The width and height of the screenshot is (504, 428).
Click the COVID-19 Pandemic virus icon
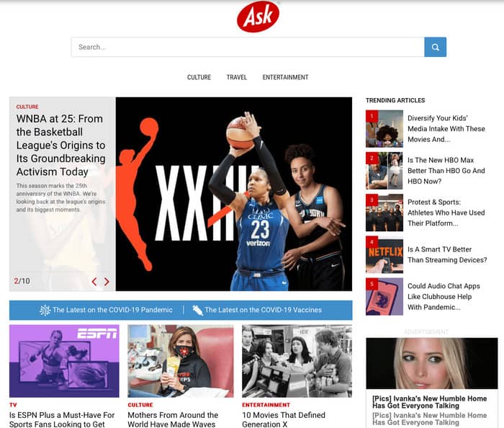tap(45, 310)
